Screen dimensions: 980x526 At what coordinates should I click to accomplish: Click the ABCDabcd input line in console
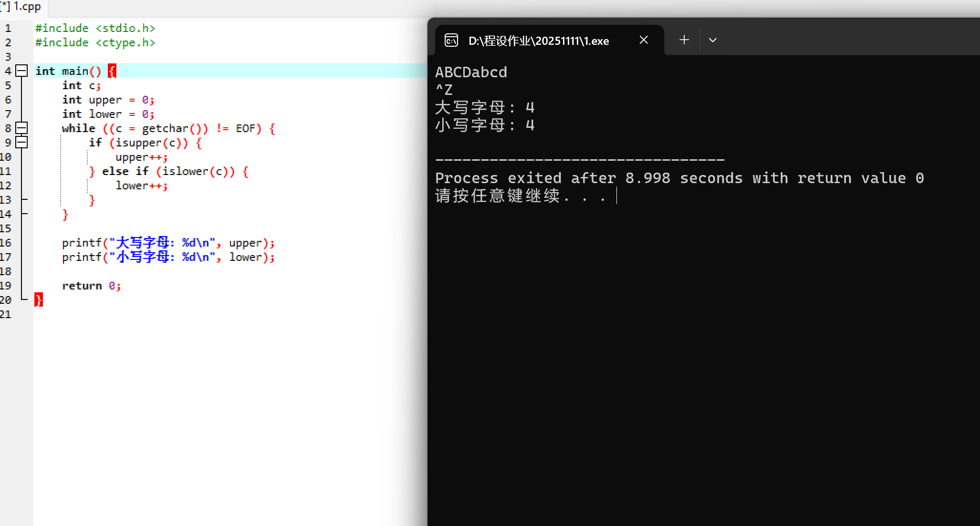(470, 72)
